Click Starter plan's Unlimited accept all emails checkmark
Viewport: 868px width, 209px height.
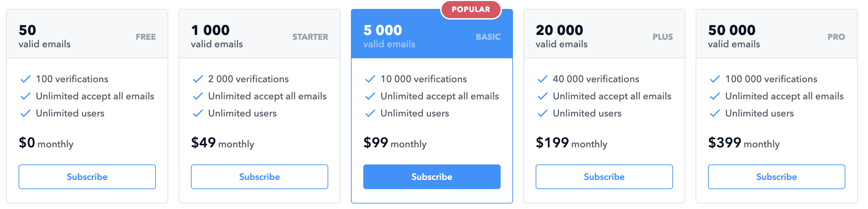198,96
